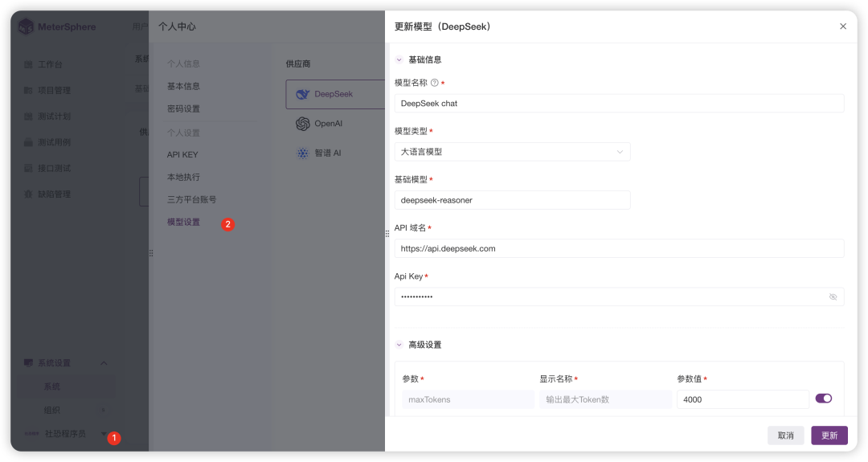Click the disabled maxTokens parameter field
The height and width of the screenshot is (462, 868).
(x=469, y=399)
